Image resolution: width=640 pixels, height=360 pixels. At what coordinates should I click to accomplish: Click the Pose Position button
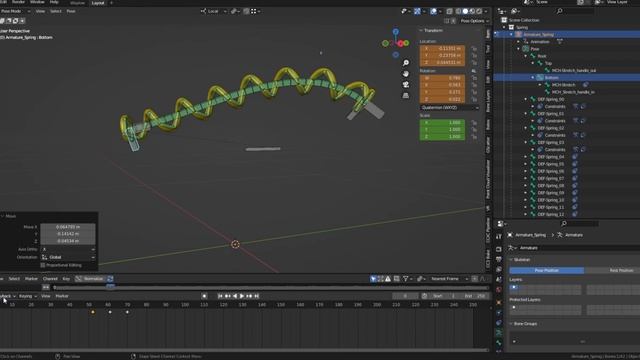(547, 270)
